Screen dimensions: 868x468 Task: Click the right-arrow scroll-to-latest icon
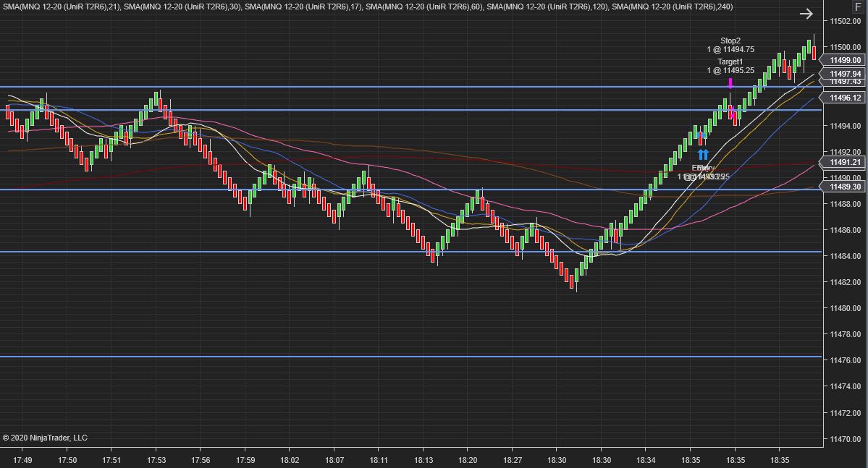coord(806,14)
